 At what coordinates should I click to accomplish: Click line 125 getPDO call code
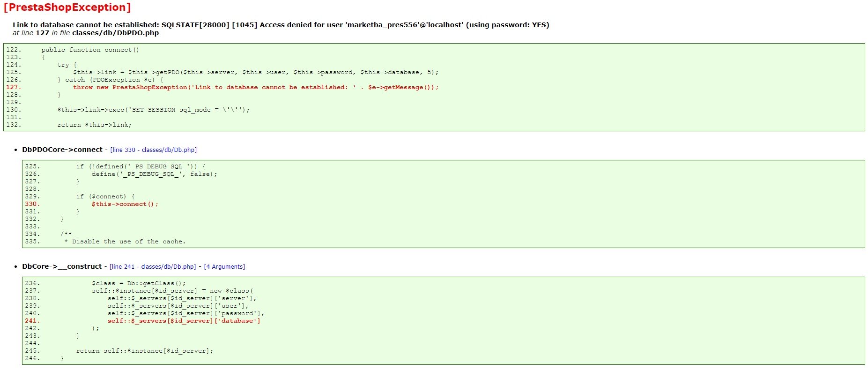click(x=256, y=72)
